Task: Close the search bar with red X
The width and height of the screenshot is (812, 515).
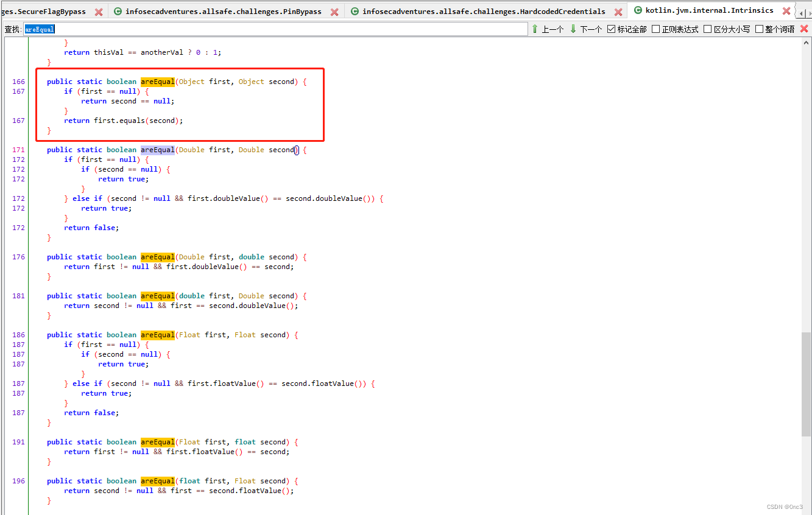Action: click(x=804, y=29)
